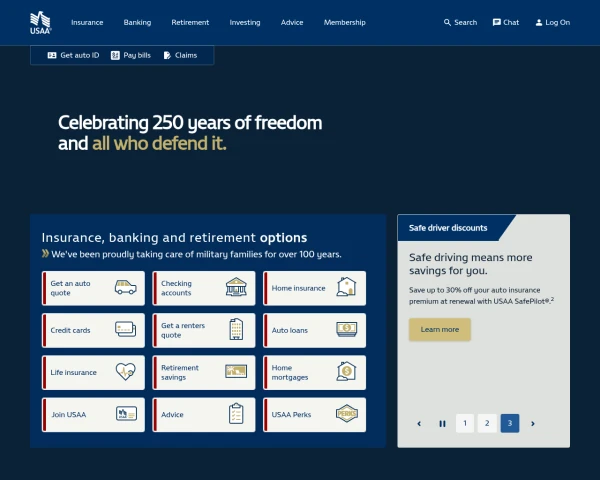Viewport: 600px width, 480px height.
Task: Click the Pay bills icon
Action: 115,56
